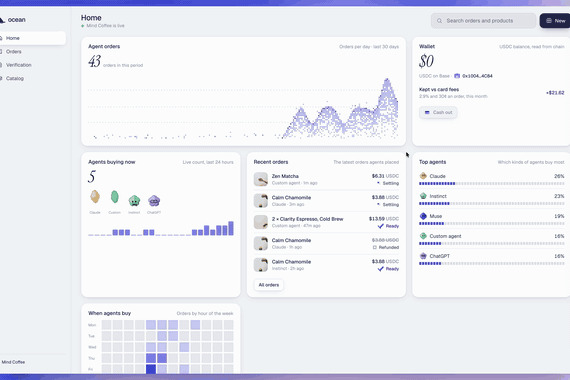The width and height of the screenshot is (570, 380).
Task: Open the 2 × Clarity Espresso, Cold Brew order
Action: [326, 222]
